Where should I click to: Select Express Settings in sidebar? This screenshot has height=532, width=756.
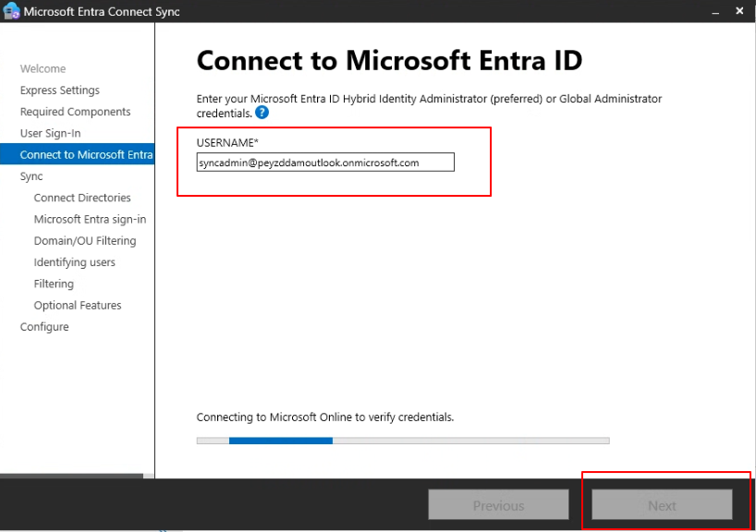point(60,91)
